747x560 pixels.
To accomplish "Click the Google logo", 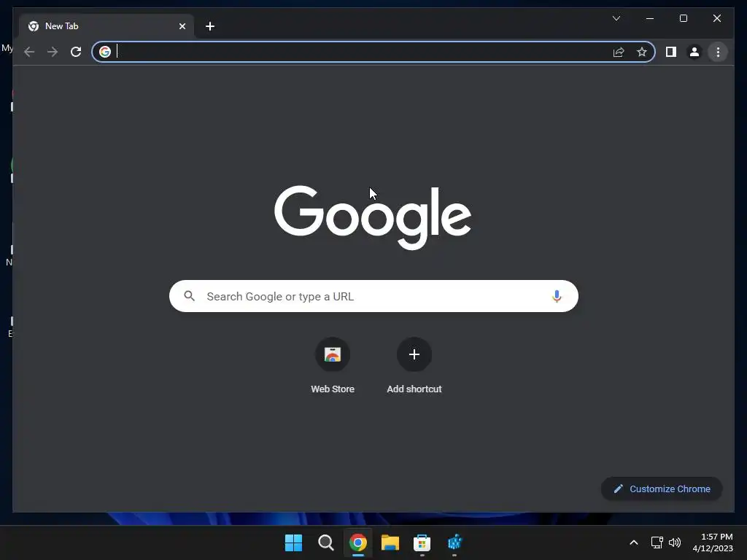I will coord(373,217).
